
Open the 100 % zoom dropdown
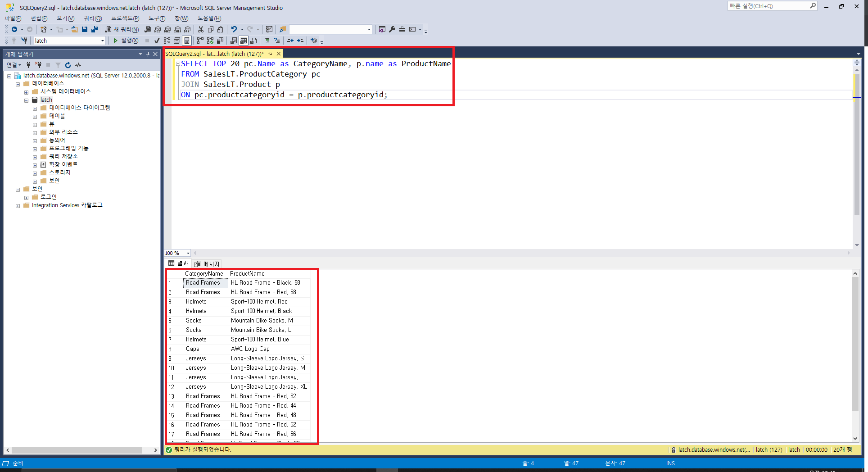click(188, 253)
